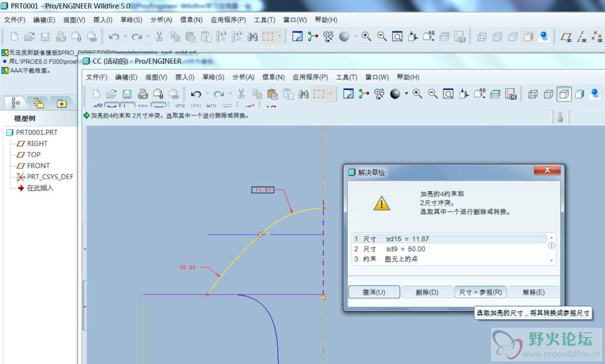Click Print icon in PRT0001 toolbar

pyautogui.click(x=60, y=37)
